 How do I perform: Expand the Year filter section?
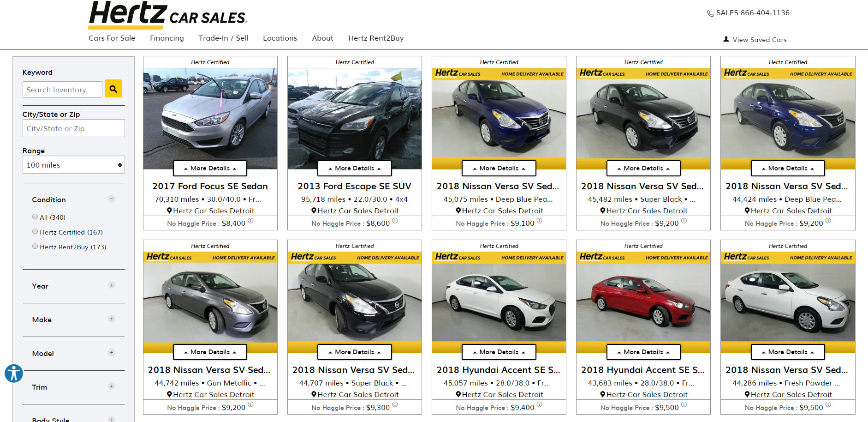click(x=111, y=285)
